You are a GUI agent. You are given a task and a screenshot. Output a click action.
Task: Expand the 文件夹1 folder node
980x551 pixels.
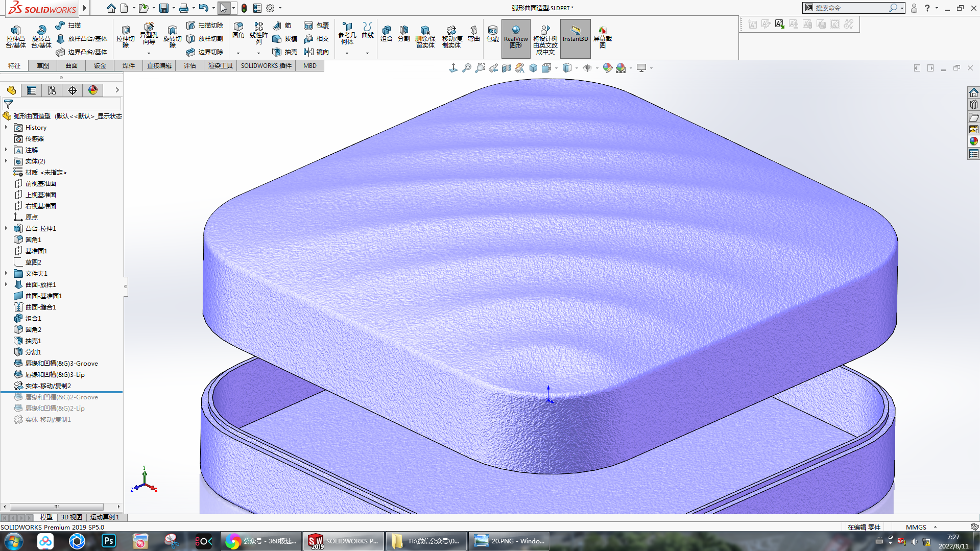pos(6,273)
